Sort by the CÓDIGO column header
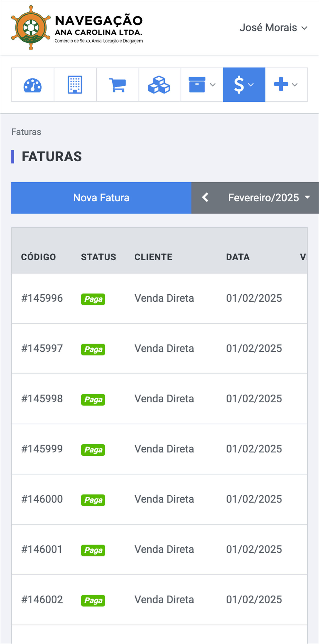The width and height of the screenshot is (319, 644). (39, 257)
